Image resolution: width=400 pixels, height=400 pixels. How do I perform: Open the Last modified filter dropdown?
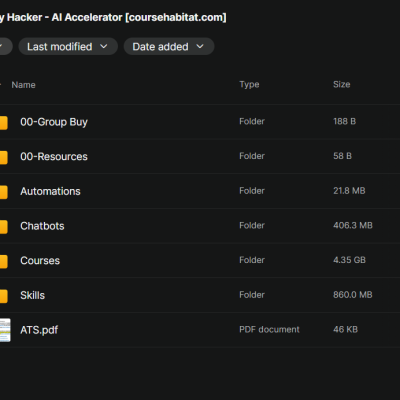tap(68, 47)
